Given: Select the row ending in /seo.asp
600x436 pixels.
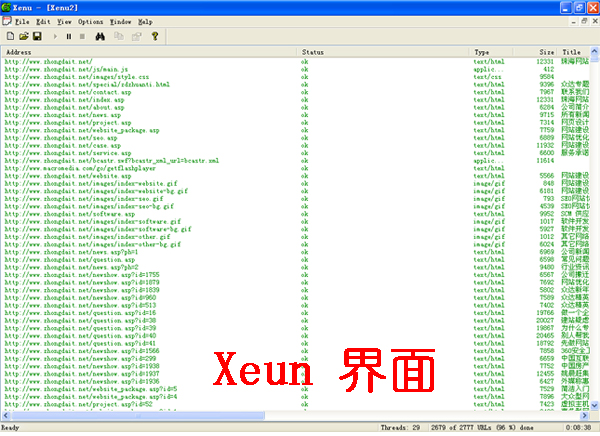Looking at the screenshot, I should [x=297, y=138].
